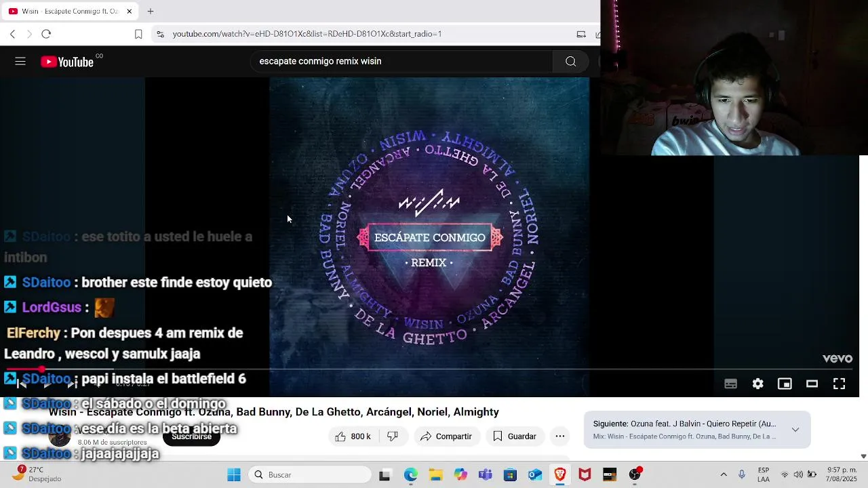This screenshot has height=488, width=868.
Task: Switch the video to miniplayer
Action: [x=785, y=384]
